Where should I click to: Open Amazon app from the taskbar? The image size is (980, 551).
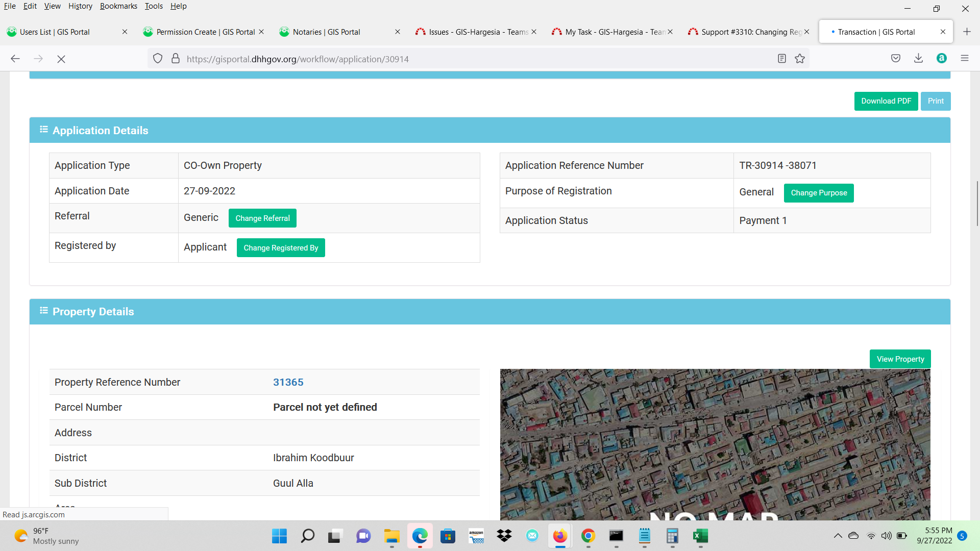coord(476,536)
